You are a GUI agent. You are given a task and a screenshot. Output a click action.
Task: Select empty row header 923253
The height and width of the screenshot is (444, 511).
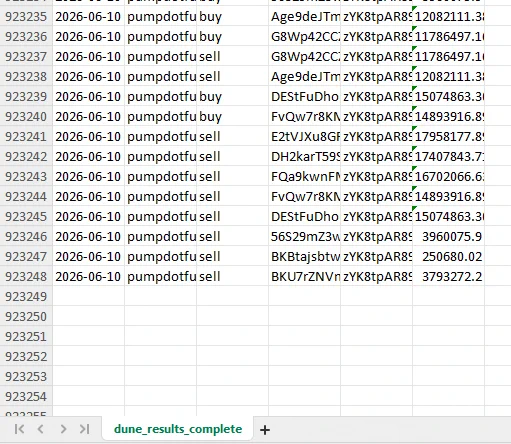coord(26,376)
